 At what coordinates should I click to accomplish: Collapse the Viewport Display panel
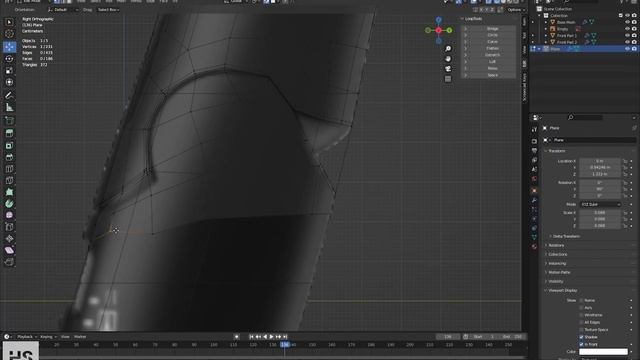(562, 290)
